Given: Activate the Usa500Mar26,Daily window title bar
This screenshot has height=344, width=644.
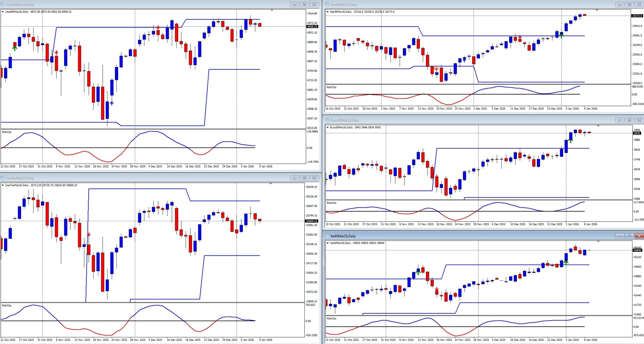Looking at the screenshot, I should point(134,5).
